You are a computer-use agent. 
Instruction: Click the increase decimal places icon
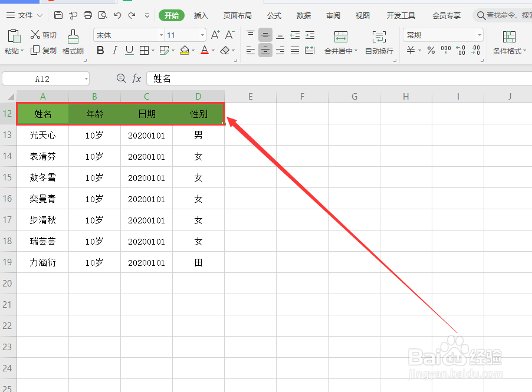point(461,51)
